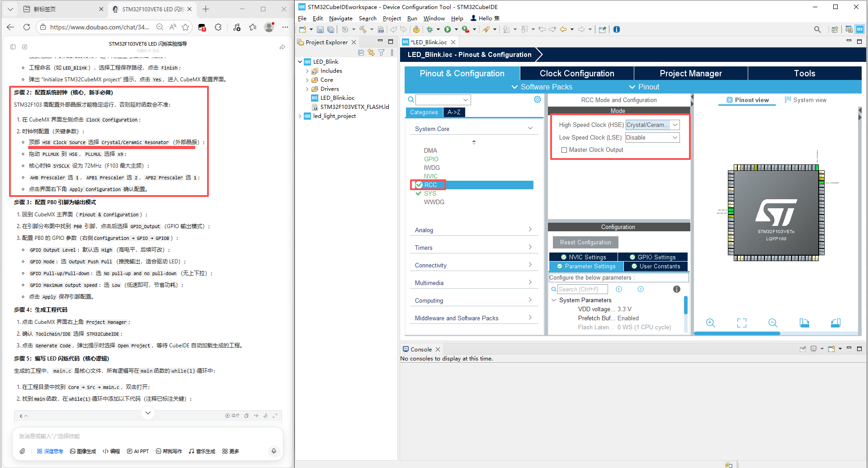Zoom out on the chip pinout
Image resolution: width=868 pixels, height=468 pixels.
pyautogui.click(x=773, y=323)
